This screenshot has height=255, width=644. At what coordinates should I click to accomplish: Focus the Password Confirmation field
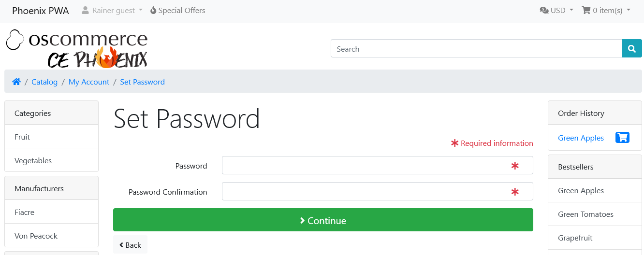(x=377, y=191)
